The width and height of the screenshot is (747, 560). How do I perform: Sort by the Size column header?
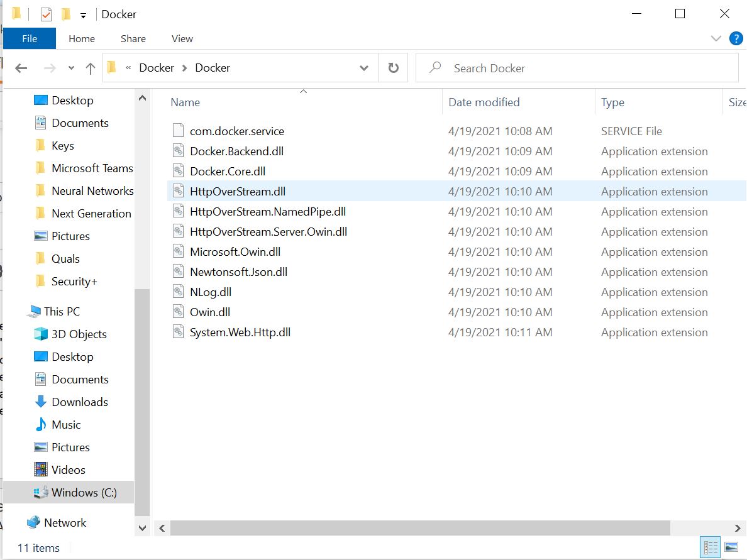[737, 102]
